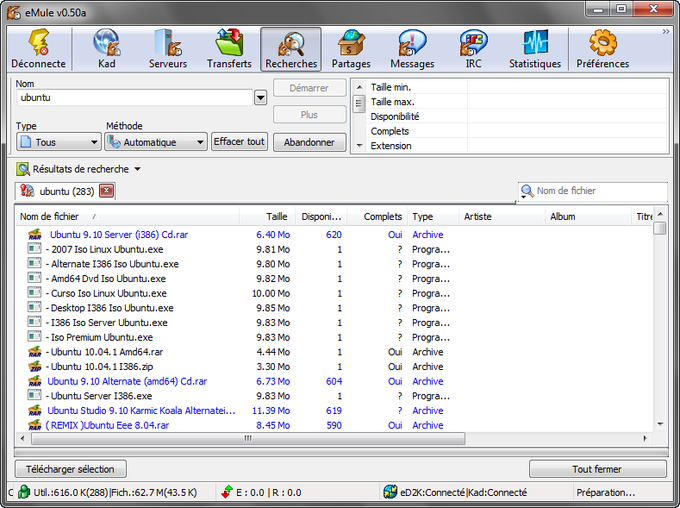Image resolution: width=680 pixels, height=508 pixels.
Task: Select I386 Iso Server Ubuntu.exe row
Action: (x=334, y=323)
